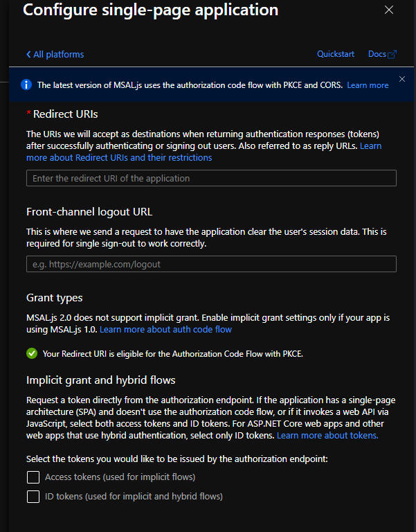This screenshot has height=532, width=416.
Task: Click the green eligibility checkmark icon
Action: pos(32,353)
